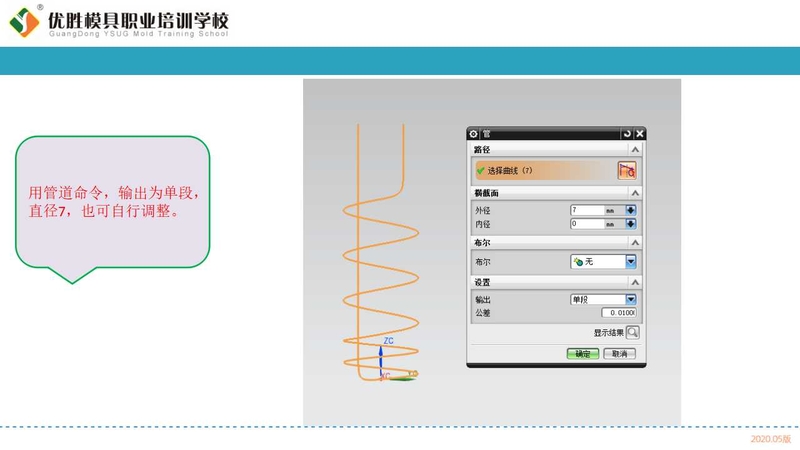Click the 公差 tolerance input field
The image size is (800, 450).
(618, 313)
